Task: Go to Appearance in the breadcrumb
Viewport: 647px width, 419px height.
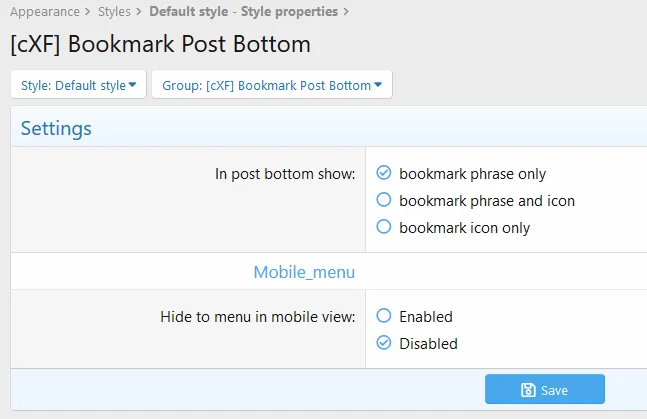Action: point(46,12)
